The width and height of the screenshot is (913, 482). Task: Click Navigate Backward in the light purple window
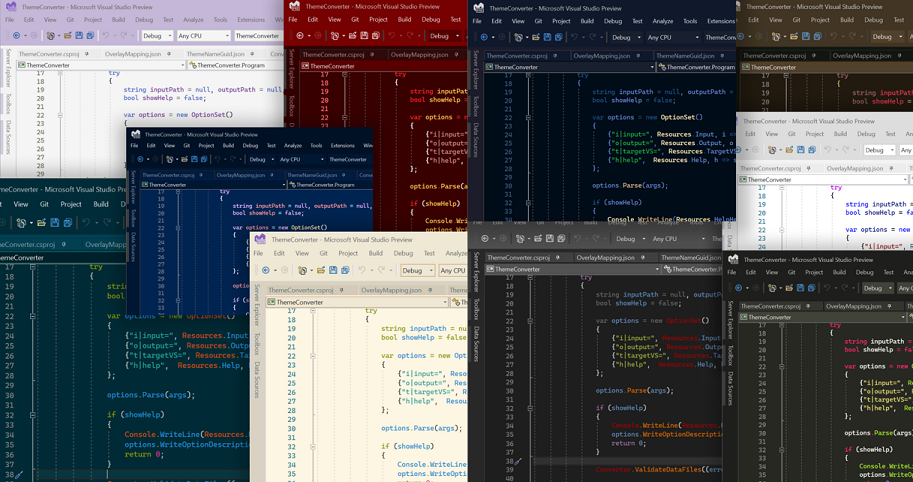16,36
